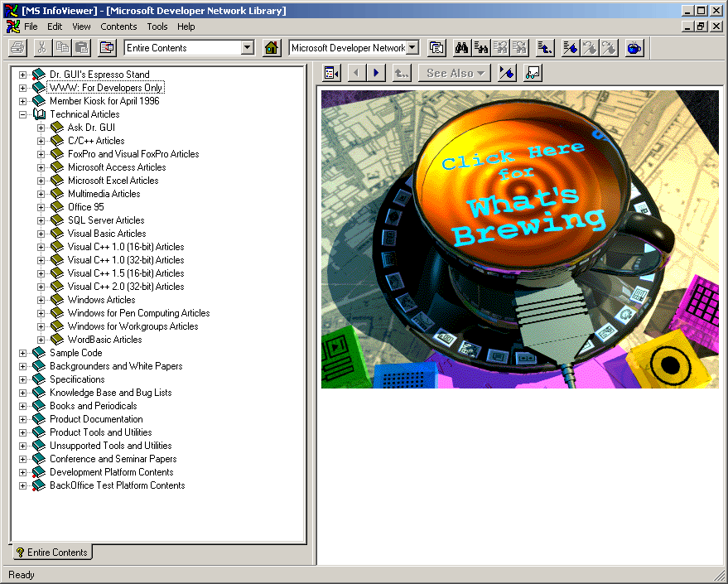Image resolution: width=728 pixels, height=584 pixels.
Task: Open the Contents menu
Action: click(118, 27)
